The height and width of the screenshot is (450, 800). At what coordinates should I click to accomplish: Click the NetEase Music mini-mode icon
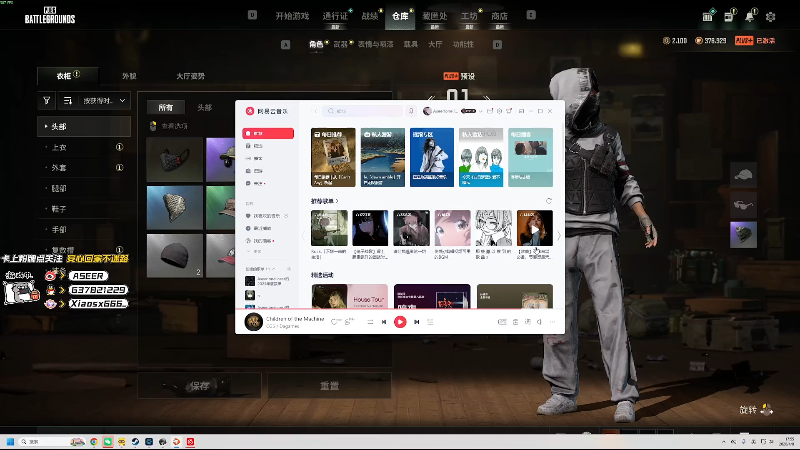(521, 111)
